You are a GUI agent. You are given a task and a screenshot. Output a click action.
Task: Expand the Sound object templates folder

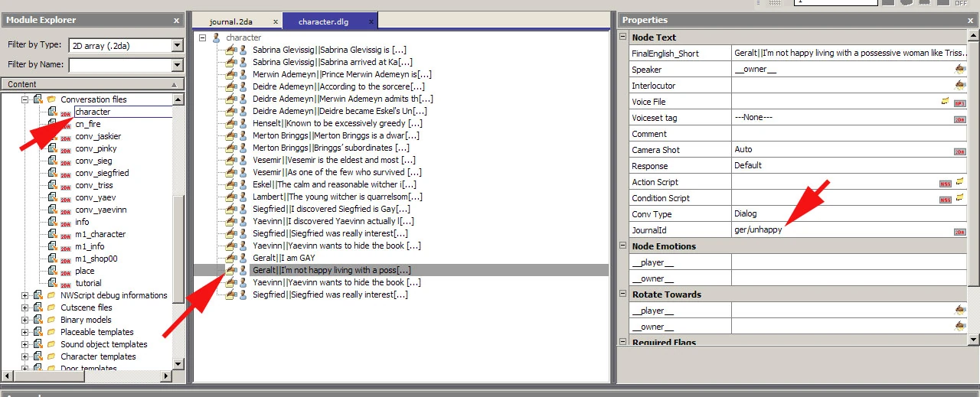click(25, 344)
